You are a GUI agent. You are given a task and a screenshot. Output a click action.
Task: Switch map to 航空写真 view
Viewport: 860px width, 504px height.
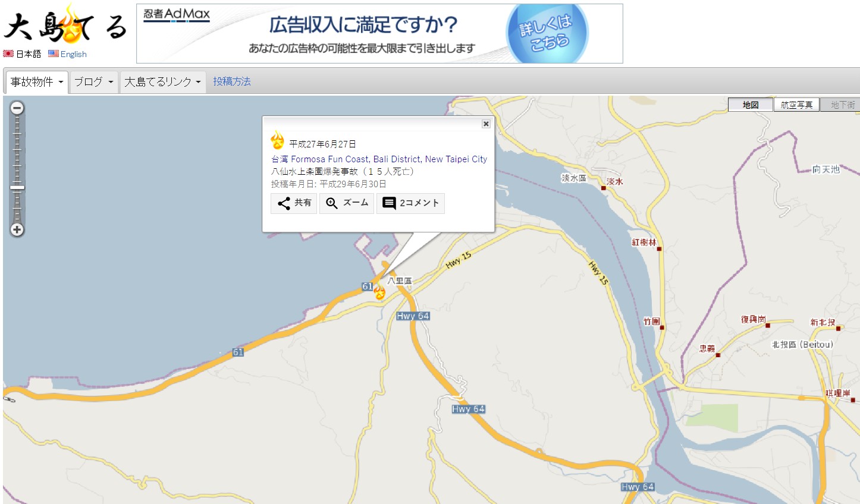(796, 105)
